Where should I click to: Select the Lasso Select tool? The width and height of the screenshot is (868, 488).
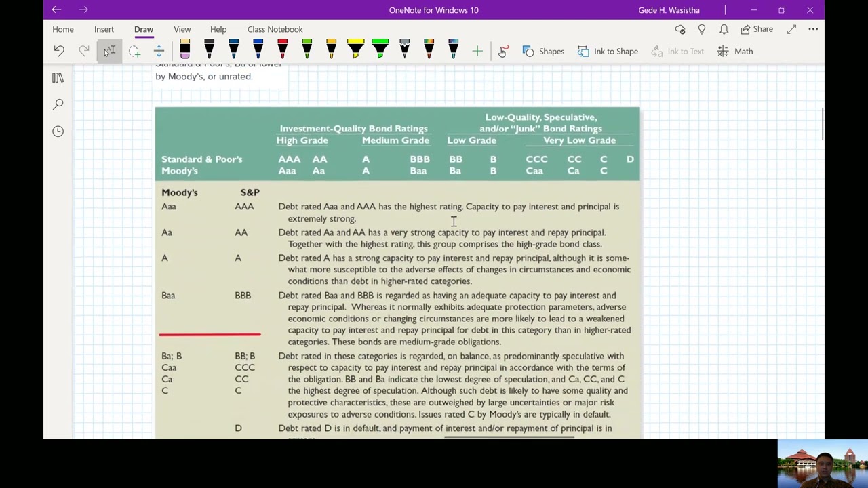click(134, 51)
